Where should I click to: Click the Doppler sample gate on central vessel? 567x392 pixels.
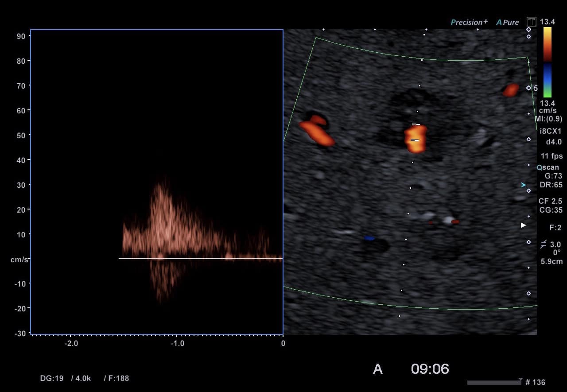[415, 132]
